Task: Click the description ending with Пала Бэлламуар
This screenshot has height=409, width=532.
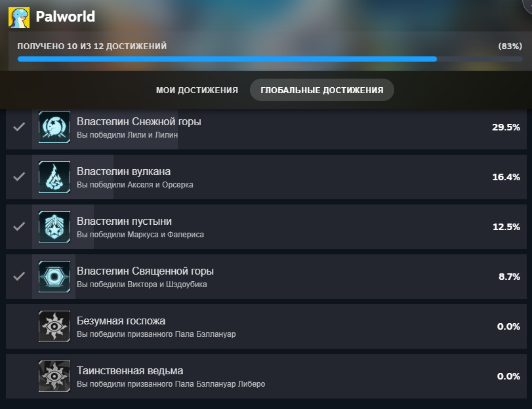Action: pyautogui.click(x=156, y=334)
